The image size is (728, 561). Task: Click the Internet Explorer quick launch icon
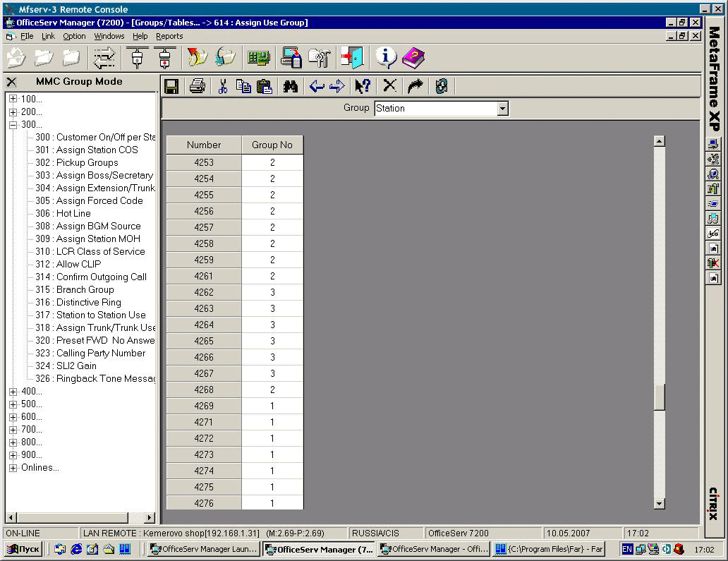point(76,549)
